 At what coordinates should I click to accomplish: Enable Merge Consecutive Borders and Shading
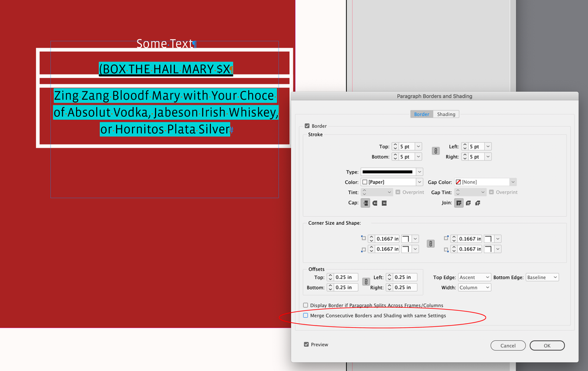pos(306,316)
